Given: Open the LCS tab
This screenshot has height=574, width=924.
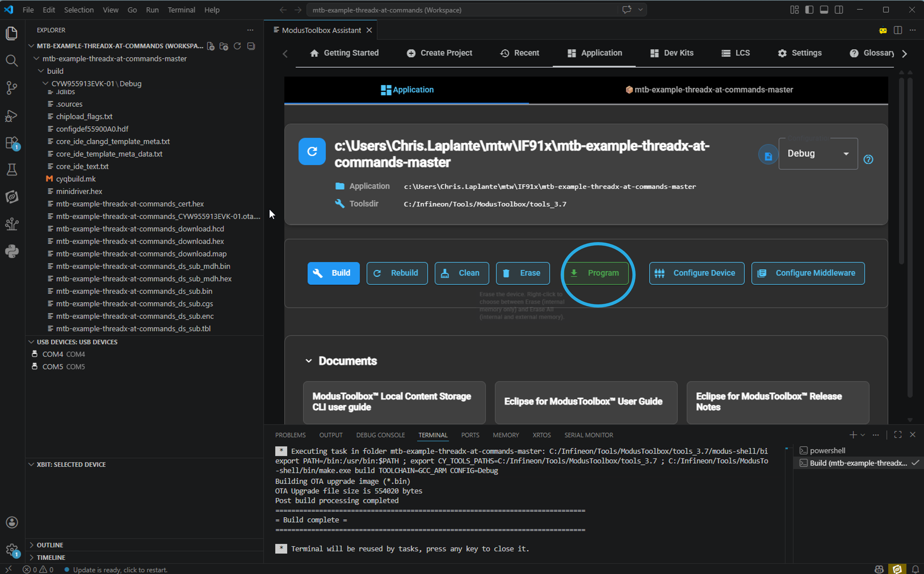Looking at the screenshot, I should click(x=736, y=53).
